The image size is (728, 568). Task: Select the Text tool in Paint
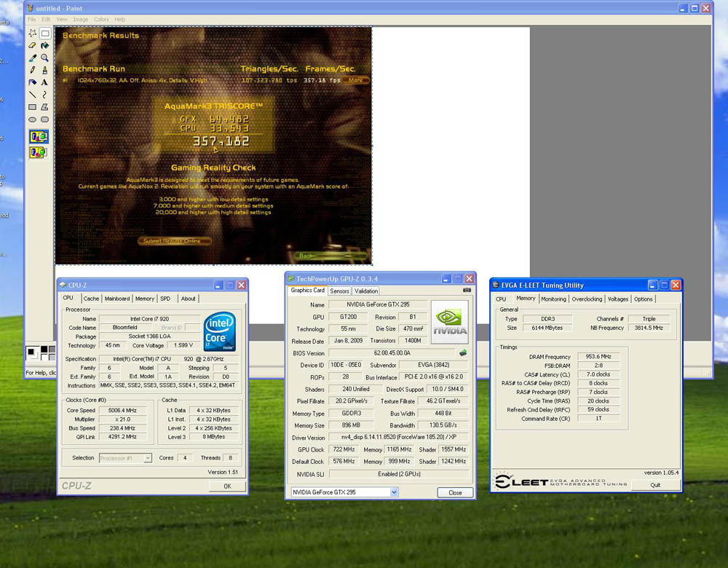pos(45,82)
